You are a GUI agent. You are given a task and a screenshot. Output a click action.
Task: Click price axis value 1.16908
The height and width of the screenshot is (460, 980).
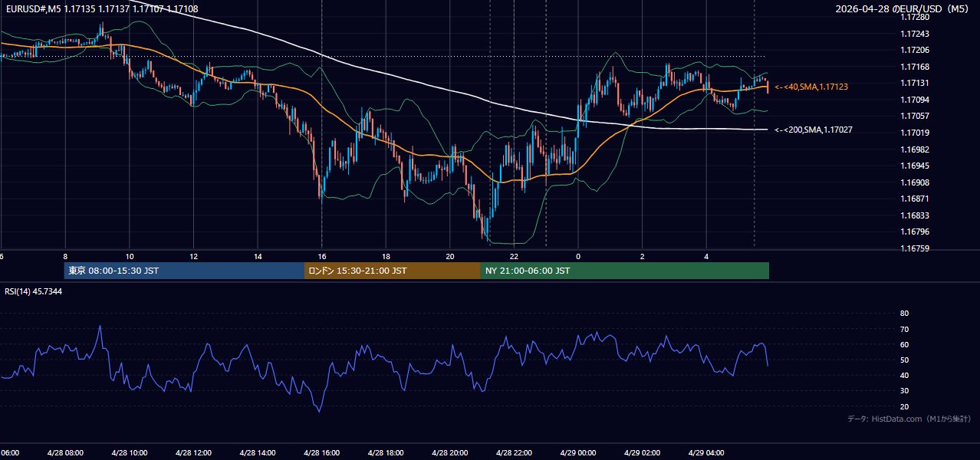(915, 182)
